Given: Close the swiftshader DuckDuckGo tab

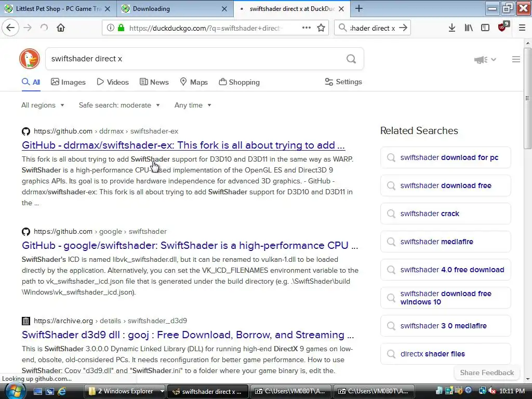Looking at the screenshot, I should (341, 9).
